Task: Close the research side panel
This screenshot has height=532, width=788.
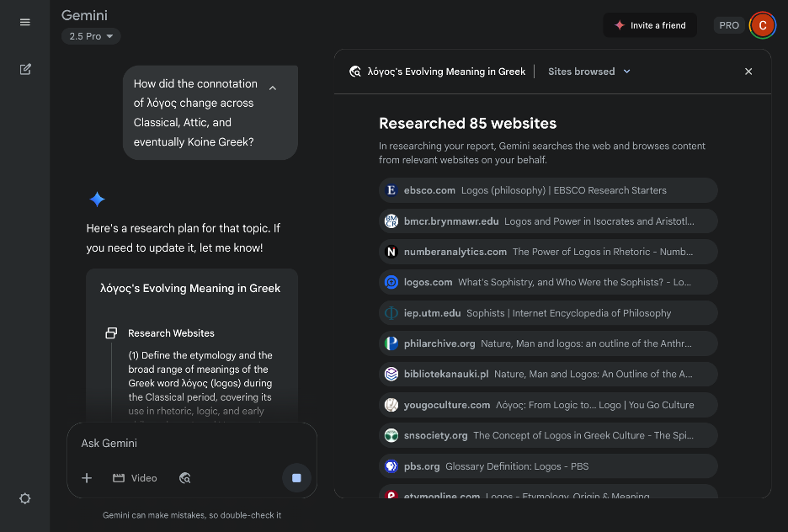Action: tap(748, 72)
